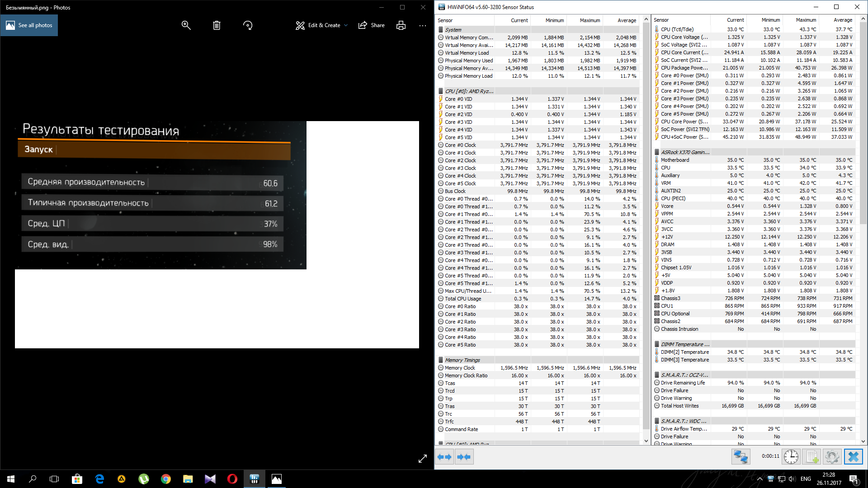Image resolution: width=868 pixels, height=488 pixels.
Task: Open HWiNFO sensor settings gear
Action: (832, 457)
